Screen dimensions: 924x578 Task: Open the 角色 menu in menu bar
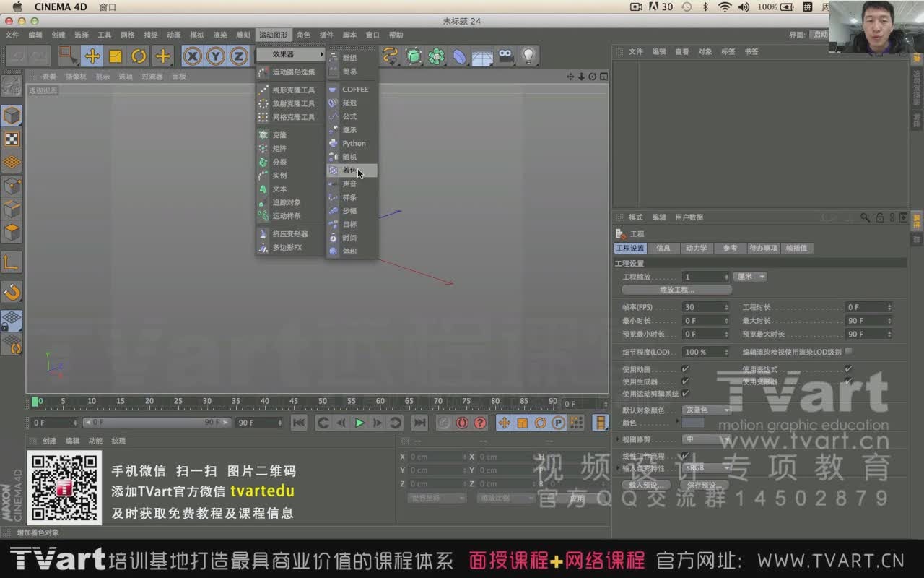[303, 35]
